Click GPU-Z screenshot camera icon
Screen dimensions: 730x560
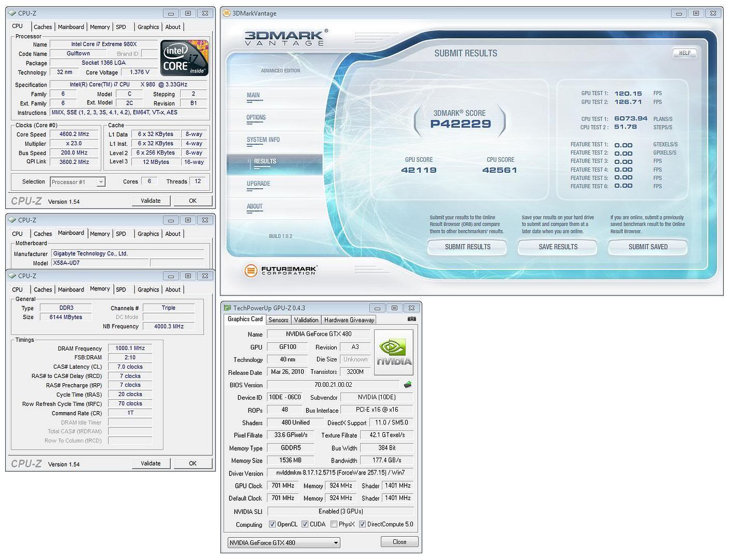pos(411,319)
